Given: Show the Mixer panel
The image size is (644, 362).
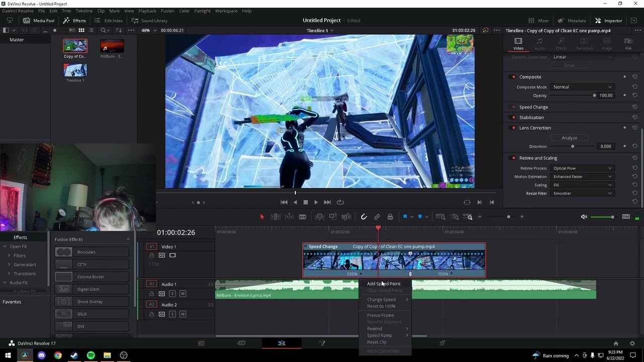Looking at the screenshot, I should tap(538, 21).
